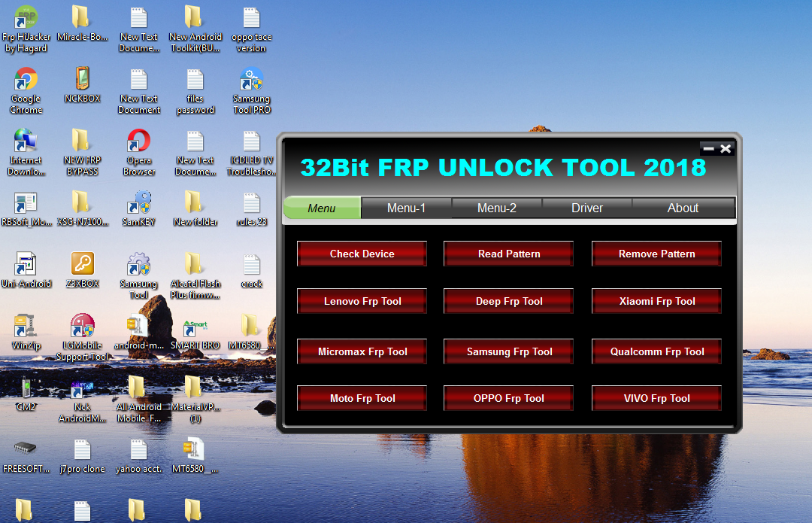Switch to the Menu-2 tab
Image resolution: width=812 pixels, height=523 pixels.
[x=497, y=208]
